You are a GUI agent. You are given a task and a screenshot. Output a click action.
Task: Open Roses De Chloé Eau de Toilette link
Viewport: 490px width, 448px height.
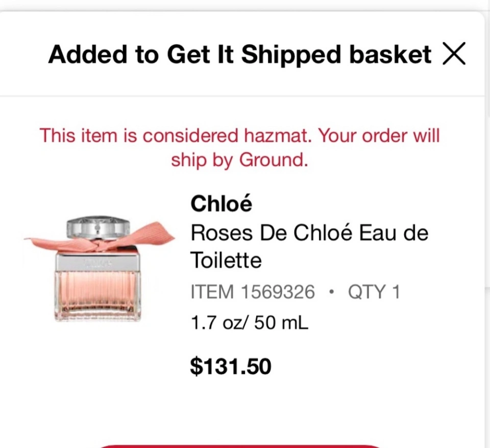pos(309,247)
